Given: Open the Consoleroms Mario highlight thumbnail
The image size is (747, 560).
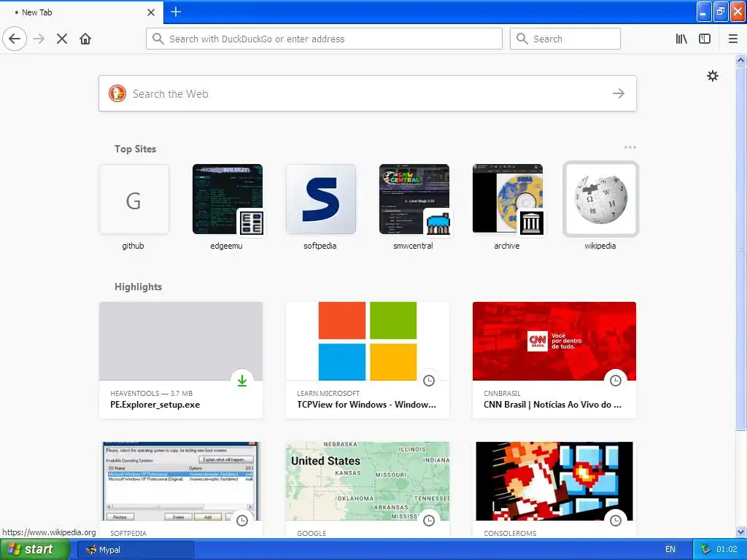Looking at the screenshot, I should [554, 481].
